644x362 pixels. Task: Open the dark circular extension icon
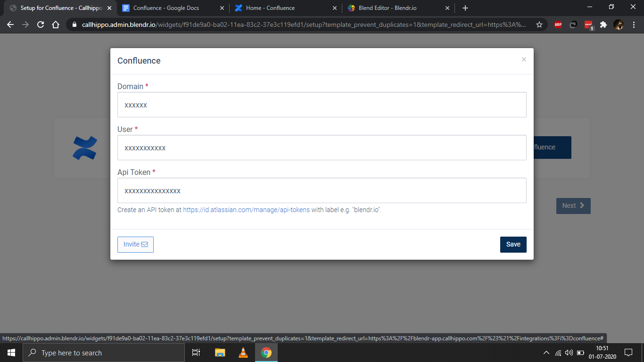573,25
